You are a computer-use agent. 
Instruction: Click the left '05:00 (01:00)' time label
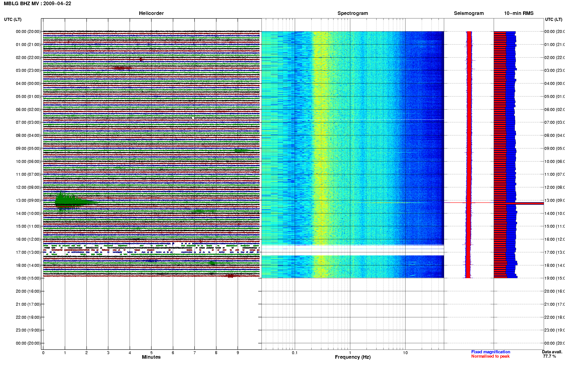tap(28, 96)
